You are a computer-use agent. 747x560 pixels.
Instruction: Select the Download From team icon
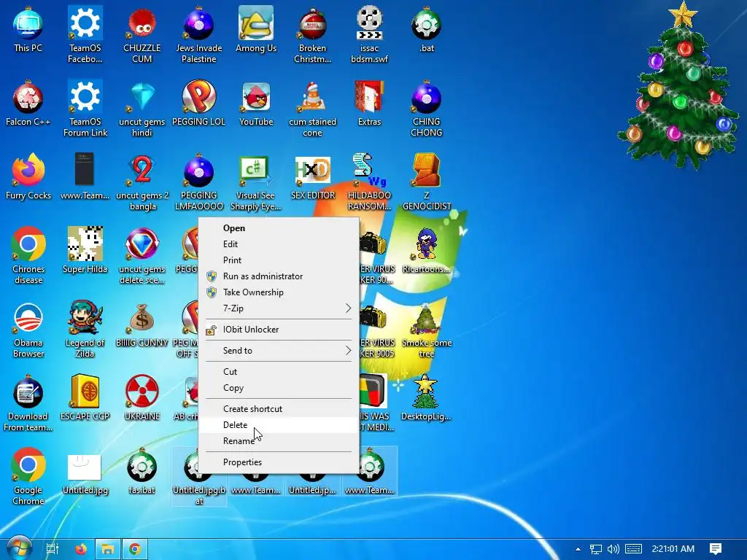tap(28, 403)
